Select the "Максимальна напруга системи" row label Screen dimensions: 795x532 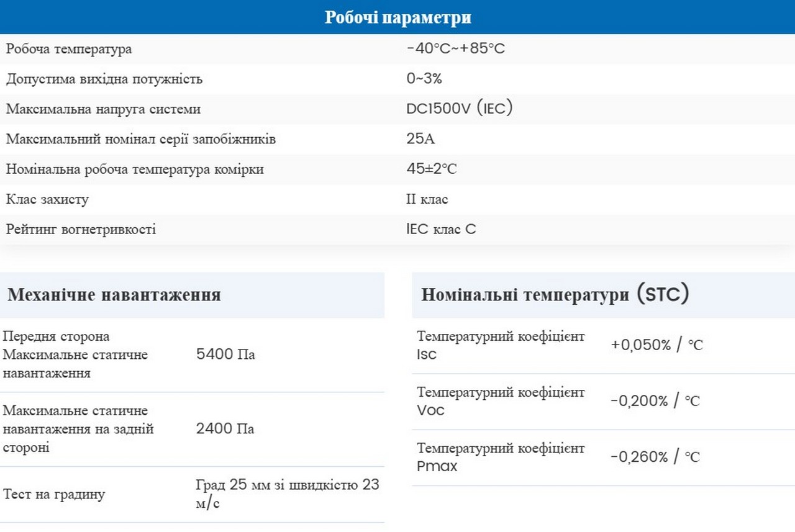[x=103, y=109]
